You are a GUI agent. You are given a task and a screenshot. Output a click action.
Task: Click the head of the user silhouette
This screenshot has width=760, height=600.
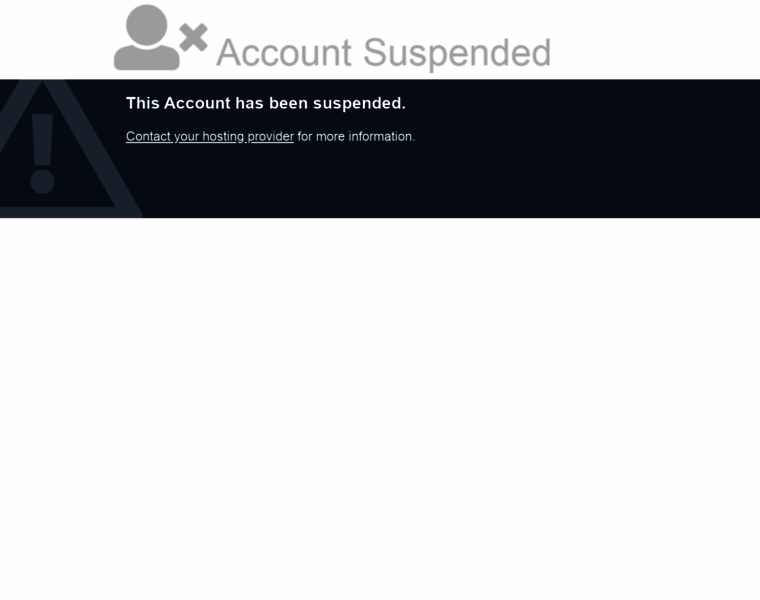[x=146, y=26]
